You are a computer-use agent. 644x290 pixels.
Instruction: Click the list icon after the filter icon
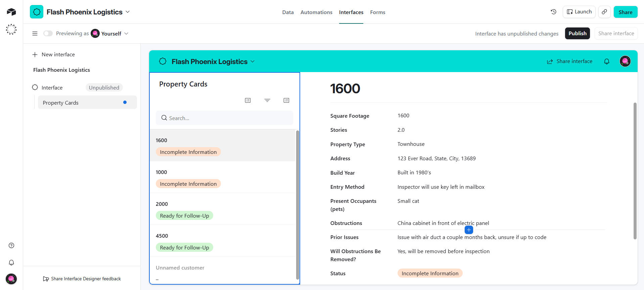(x=286, y=100)
